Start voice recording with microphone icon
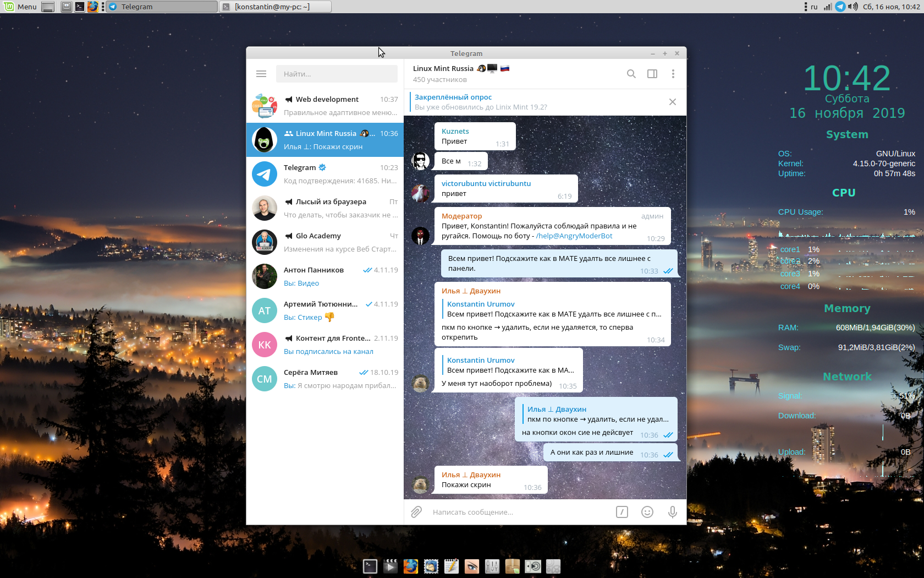The image size is (924, 578). (x=672, y=512)
